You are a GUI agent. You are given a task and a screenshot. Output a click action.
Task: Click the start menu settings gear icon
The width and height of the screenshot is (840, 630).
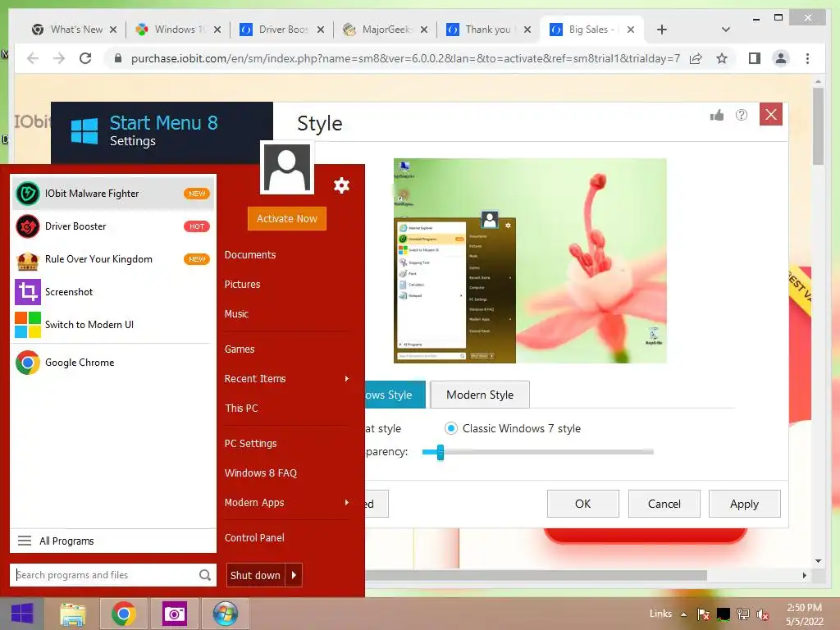(x=341, y=185)
